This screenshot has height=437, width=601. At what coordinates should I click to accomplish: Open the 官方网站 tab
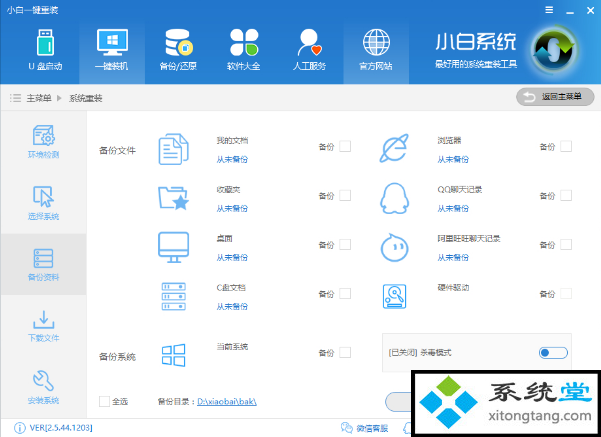click(376, 51)
